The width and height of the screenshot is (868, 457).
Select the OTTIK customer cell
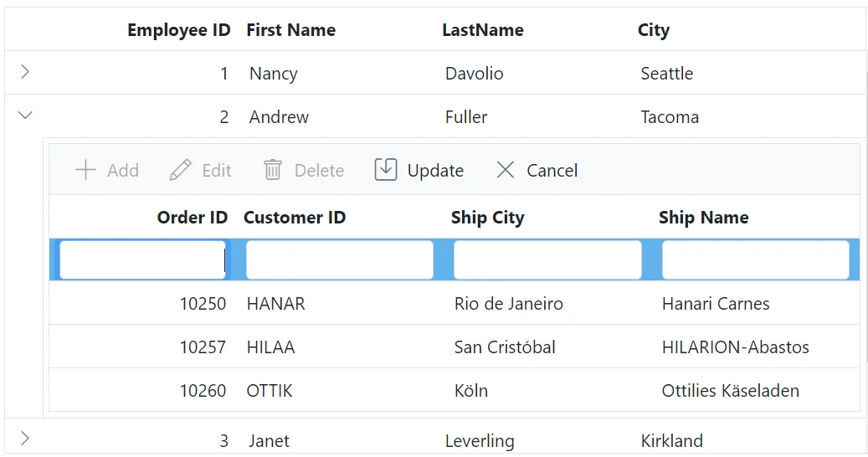pyautogui.click(x=270, y=391)
